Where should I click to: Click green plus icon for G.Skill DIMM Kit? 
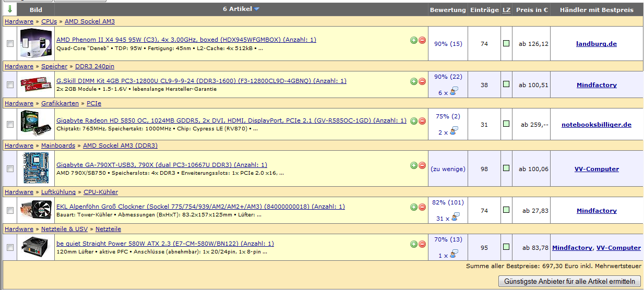coord(414,81)
